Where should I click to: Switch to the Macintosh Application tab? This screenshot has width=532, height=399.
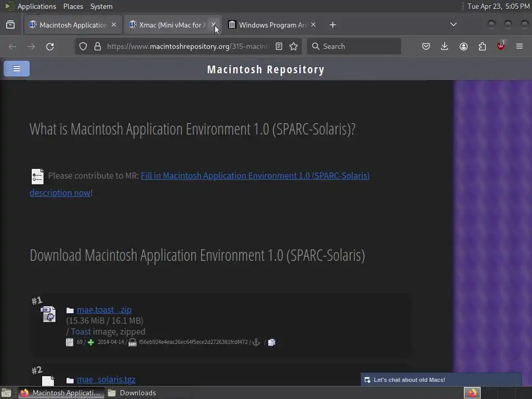coord(73,25)
